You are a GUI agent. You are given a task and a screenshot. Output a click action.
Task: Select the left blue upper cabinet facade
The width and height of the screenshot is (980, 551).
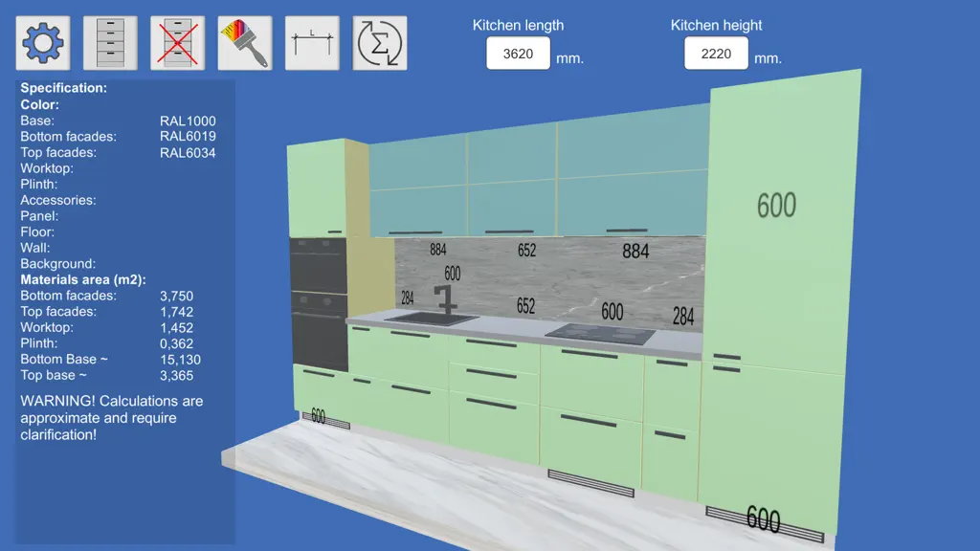click(x=417, y=187)
